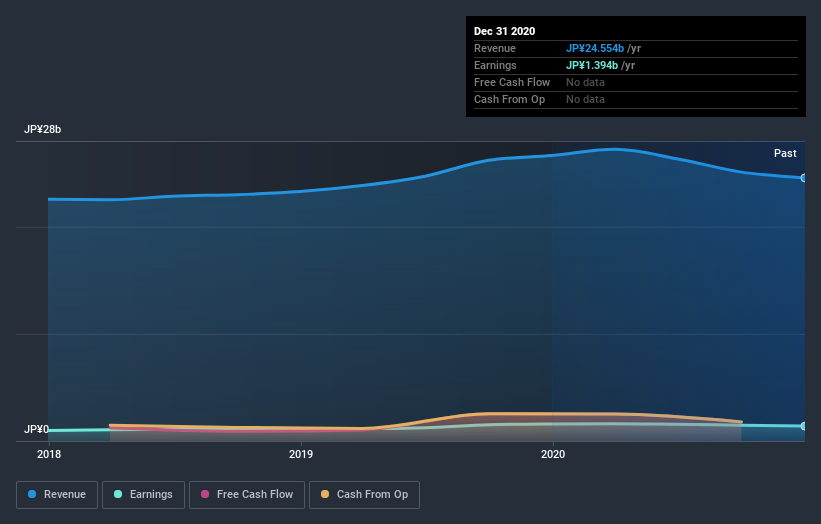This screenshot has width=821, height=524.
Task: Click the JP¥24.554b revenue value
Action: 595,48
